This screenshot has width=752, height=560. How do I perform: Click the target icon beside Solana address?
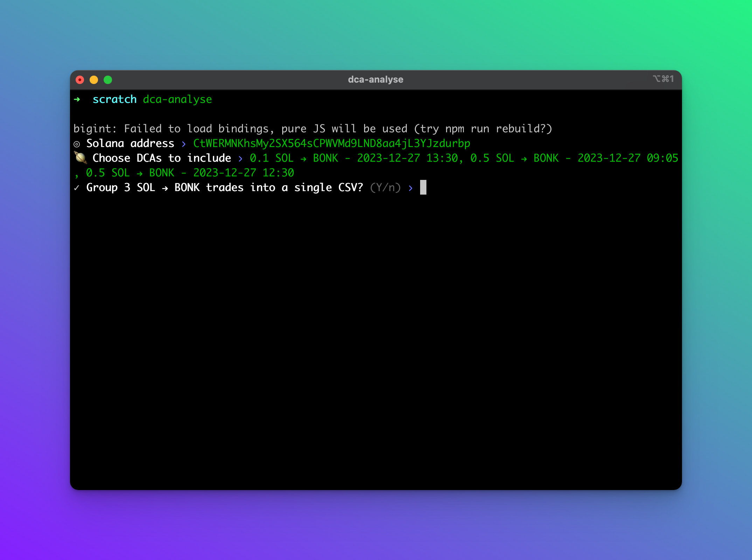77,144
